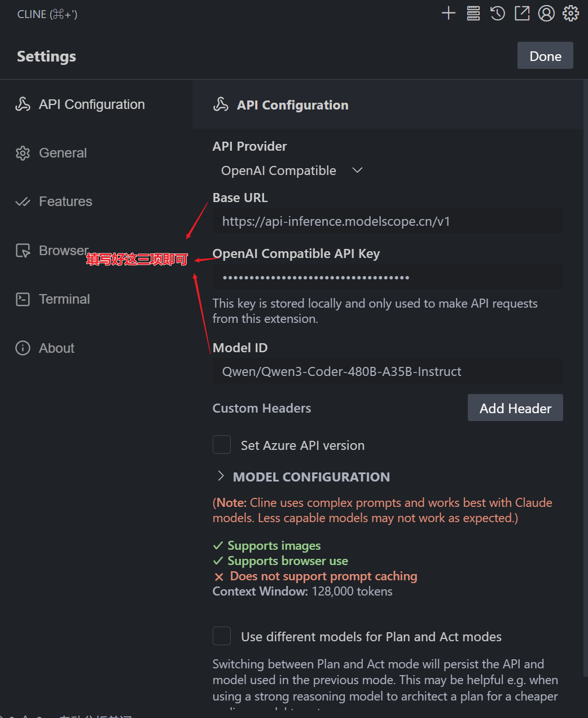The width and height of the screenshot is (588, 718).
Task: Click the settings gear in the top toolbar
Action: (571, 13)
